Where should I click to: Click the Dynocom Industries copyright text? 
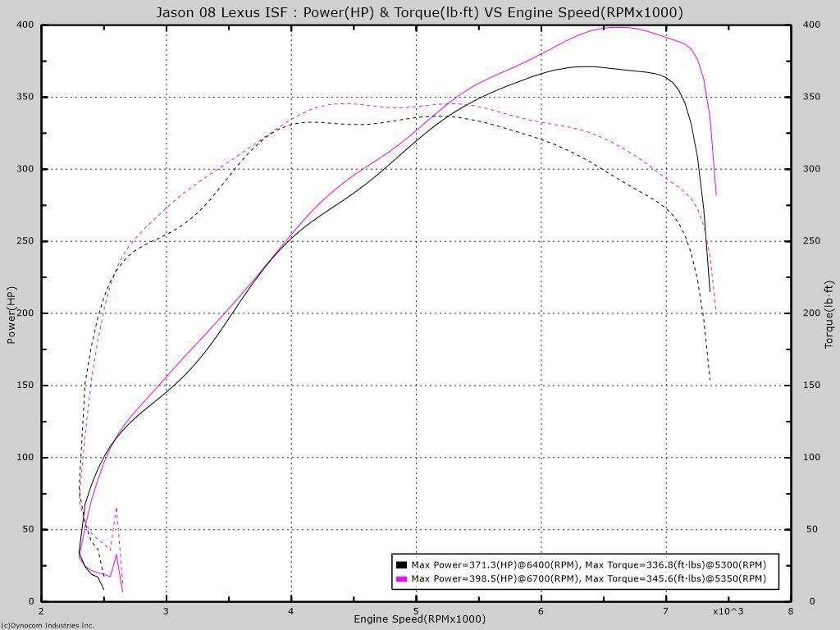[47, 625]
